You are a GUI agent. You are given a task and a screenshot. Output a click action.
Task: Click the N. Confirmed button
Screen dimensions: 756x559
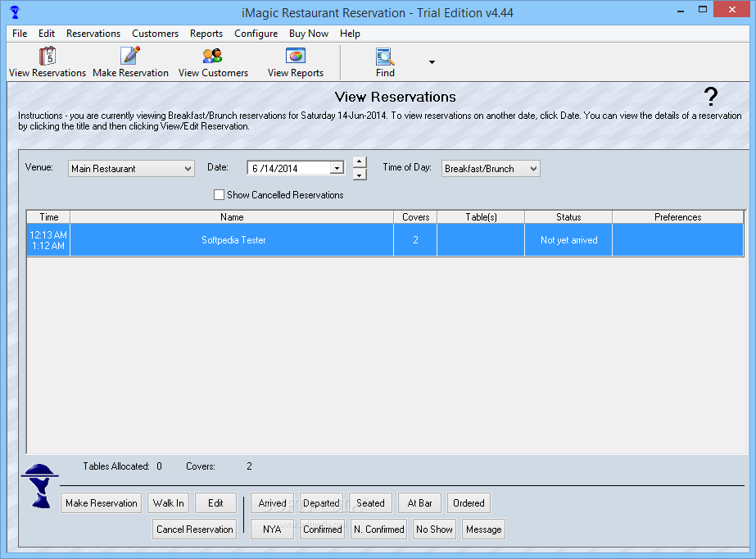[379, 529]
